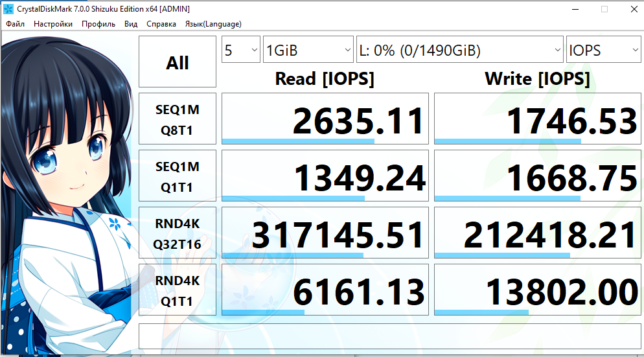Run all benchmarks with All button
This screenshot has width=644, height=357.
click(x=178, y=62)
